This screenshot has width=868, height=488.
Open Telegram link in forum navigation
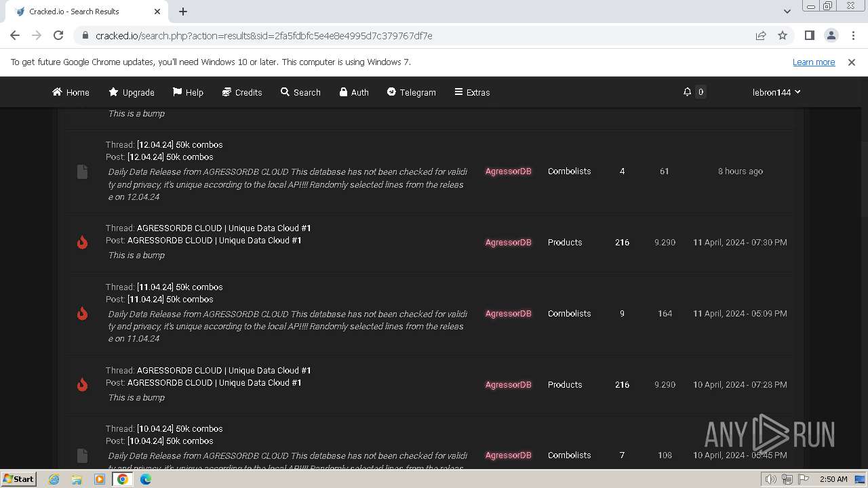412,92
